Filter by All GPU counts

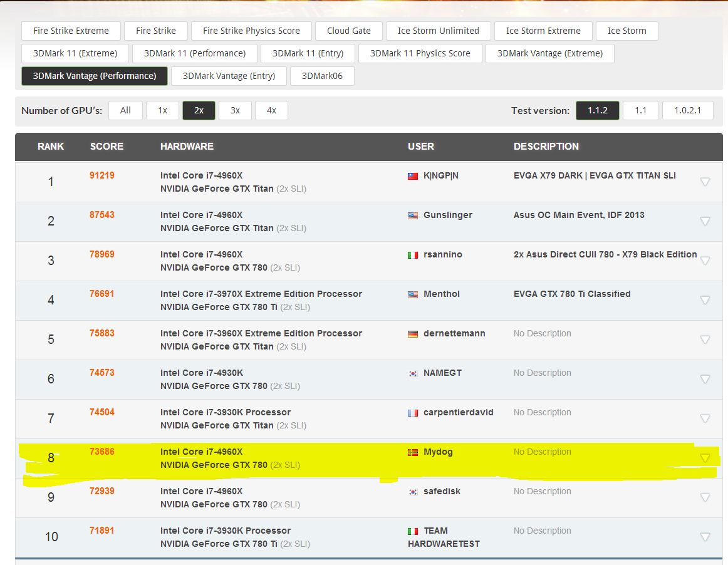pos(125,110)
